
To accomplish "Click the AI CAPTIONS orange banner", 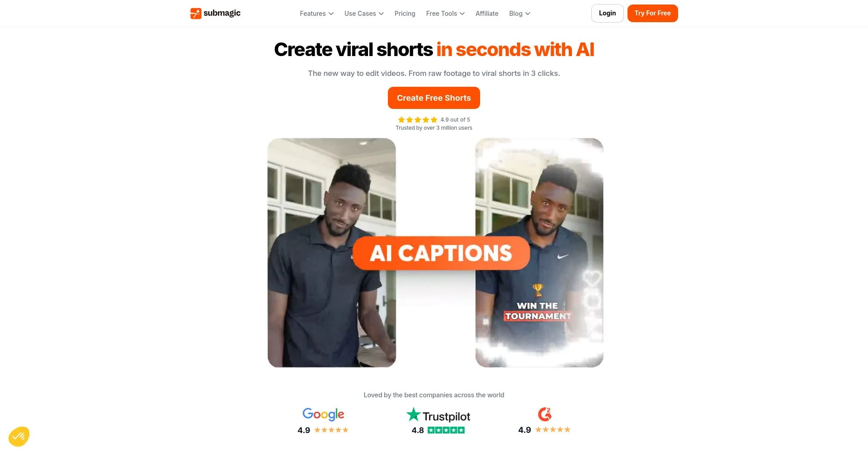I will point(441,253).
